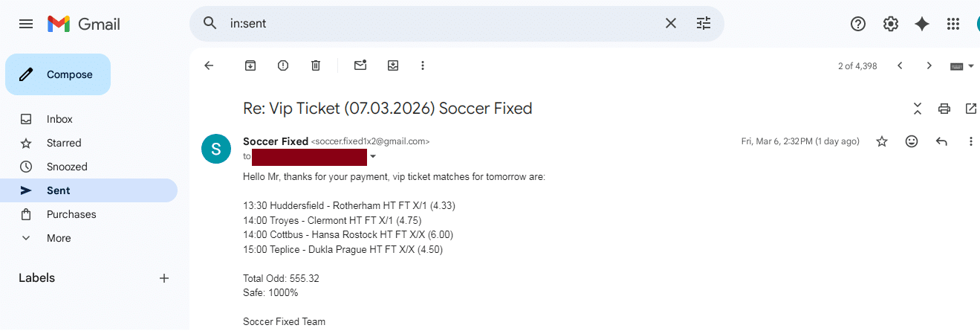Screen dimensions: 980x331
Task: Delete the email with trash icon
Action: pyautogui.click(x=316, y=65)
